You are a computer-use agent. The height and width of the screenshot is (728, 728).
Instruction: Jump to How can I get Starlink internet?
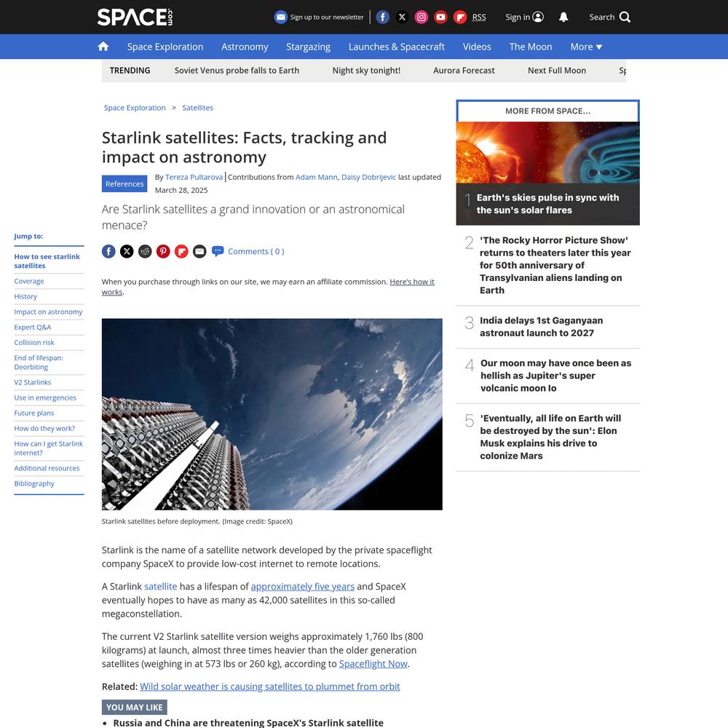click(48, 448)
